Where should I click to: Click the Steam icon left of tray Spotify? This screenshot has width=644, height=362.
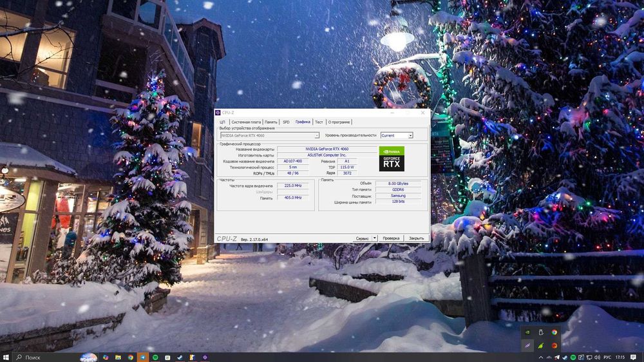(x=565, y=357)
